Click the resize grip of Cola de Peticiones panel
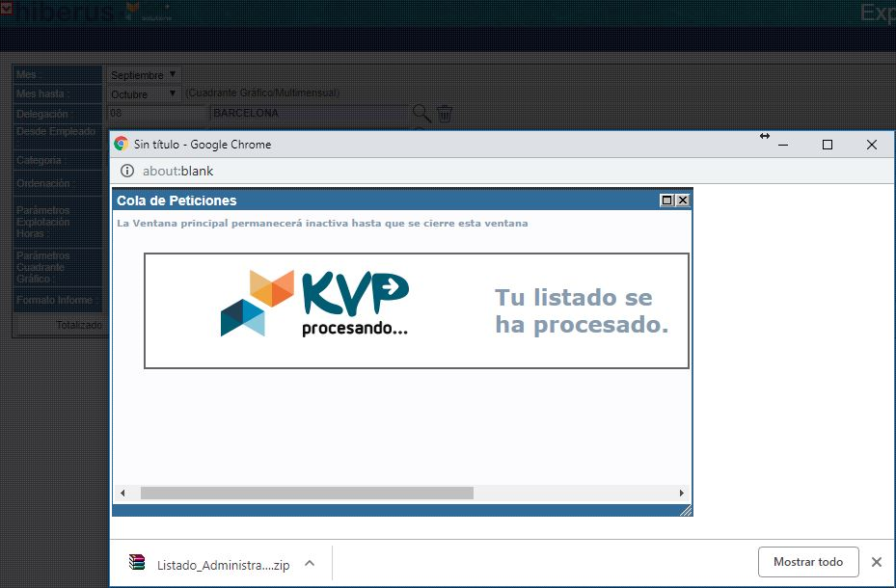The height and width of the screenshot is (588, 896). (x=686, y=510)
